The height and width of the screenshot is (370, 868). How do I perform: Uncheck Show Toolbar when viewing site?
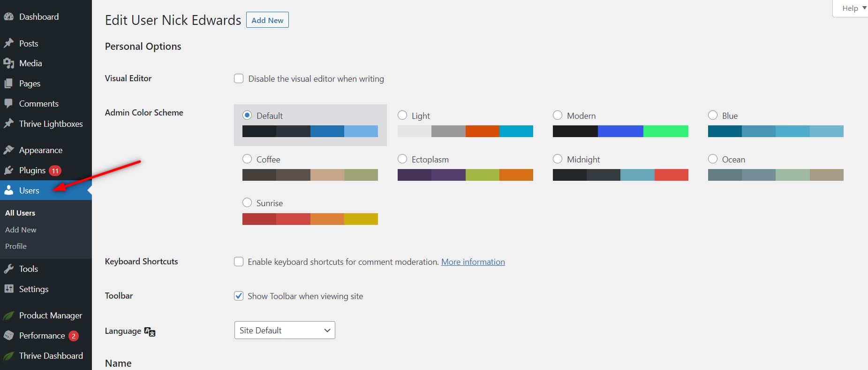pos(239,296)
